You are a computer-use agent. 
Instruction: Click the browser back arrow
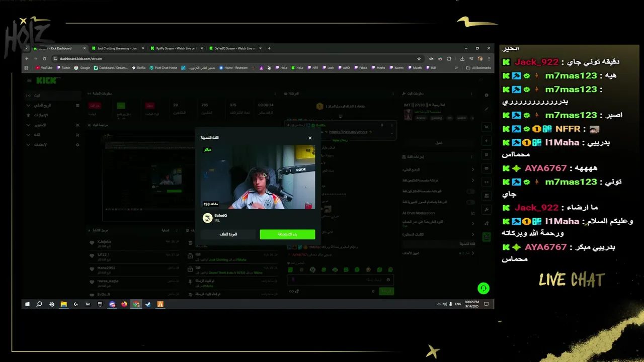[x=27, y=58]
